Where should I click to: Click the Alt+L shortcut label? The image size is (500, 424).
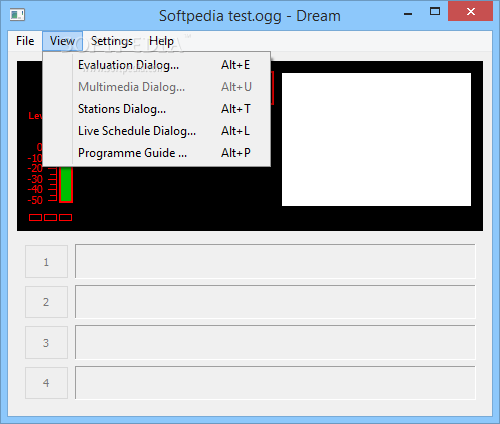click(x=235, y=131)
